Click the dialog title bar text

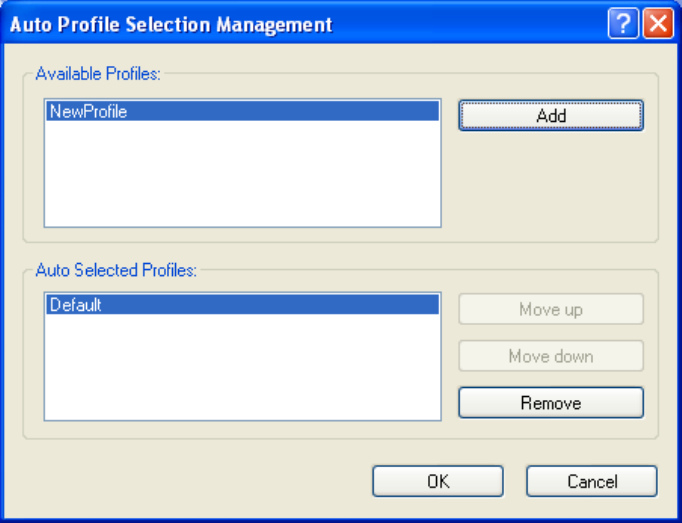coord(171,24)
